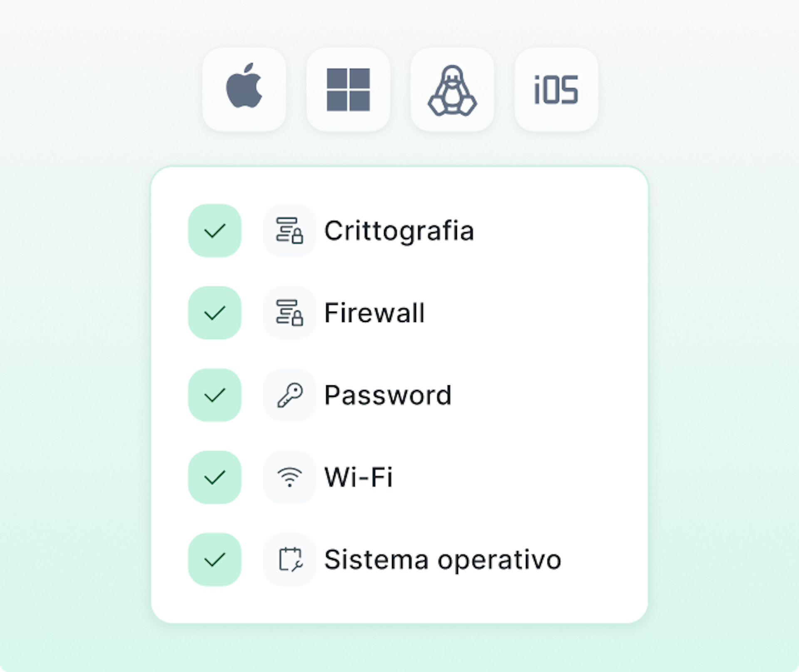
Task: Click the Sistema operativo update icon
Action: (290, 560)
